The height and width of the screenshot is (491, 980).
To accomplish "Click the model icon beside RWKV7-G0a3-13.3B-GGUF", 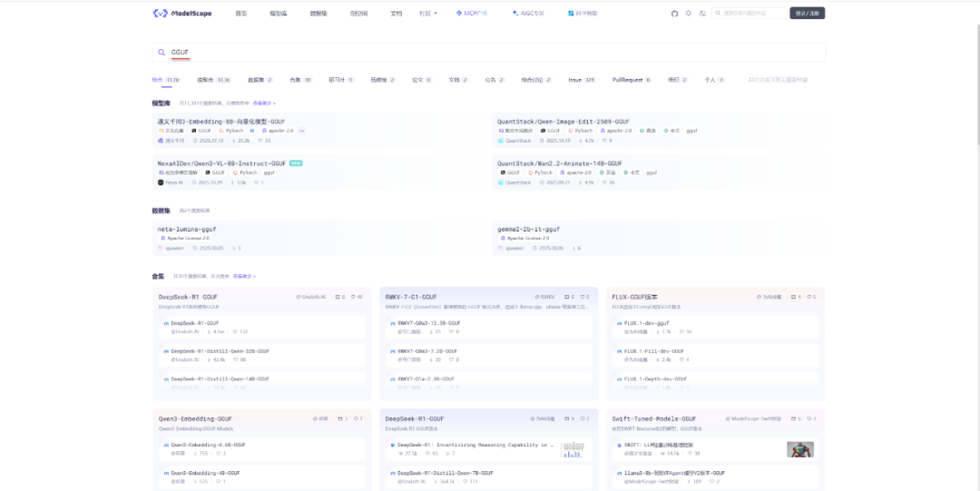I will point(393,323).
